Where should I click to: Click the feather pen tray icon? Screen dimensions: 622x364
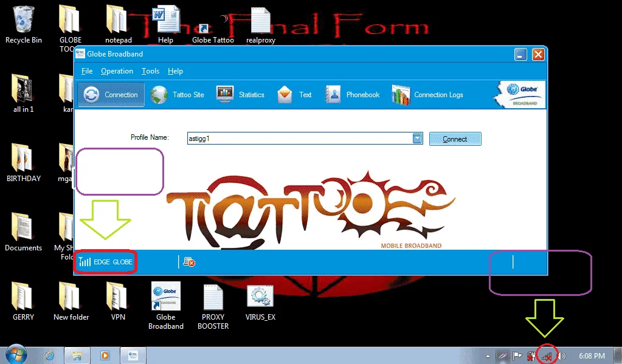(503, 356)
